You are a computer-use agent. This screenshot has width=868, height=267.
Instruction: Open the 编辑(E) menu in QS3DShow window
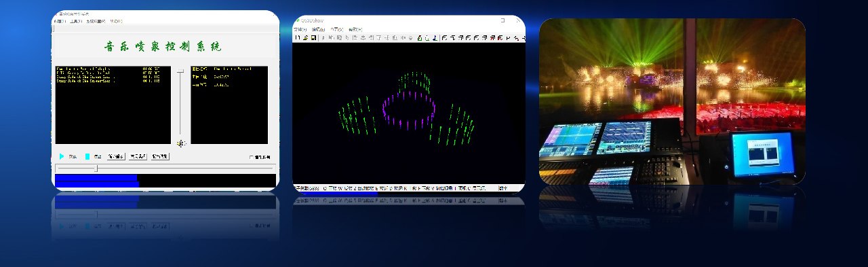318,30
